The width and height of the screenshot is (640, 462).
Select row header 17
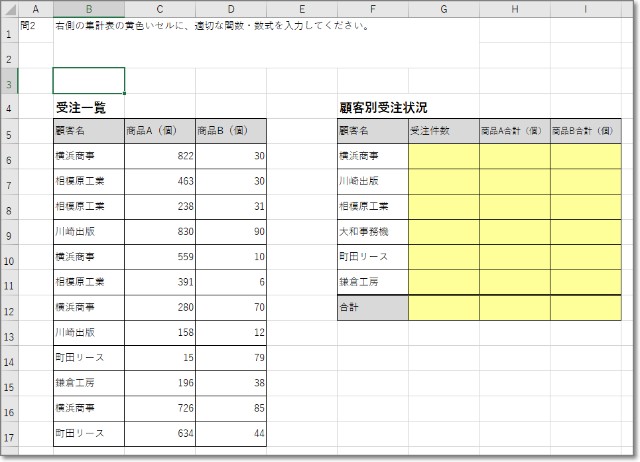pos(9,433)
